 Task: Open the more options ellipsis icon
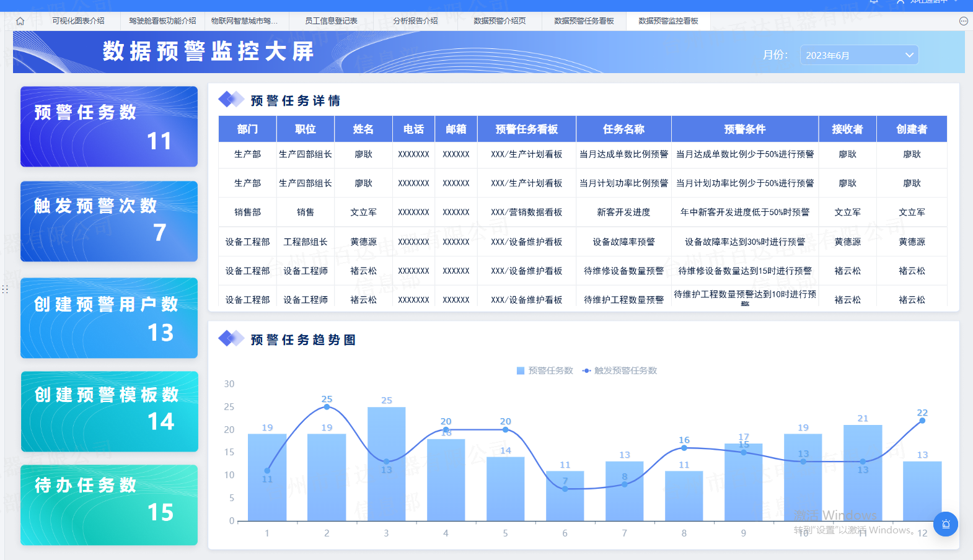[963, 21]
